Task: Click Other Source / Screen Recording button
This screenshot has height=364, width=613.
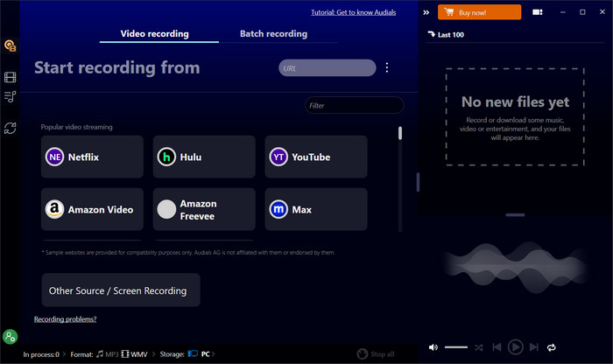Action: tap(121, 290)
